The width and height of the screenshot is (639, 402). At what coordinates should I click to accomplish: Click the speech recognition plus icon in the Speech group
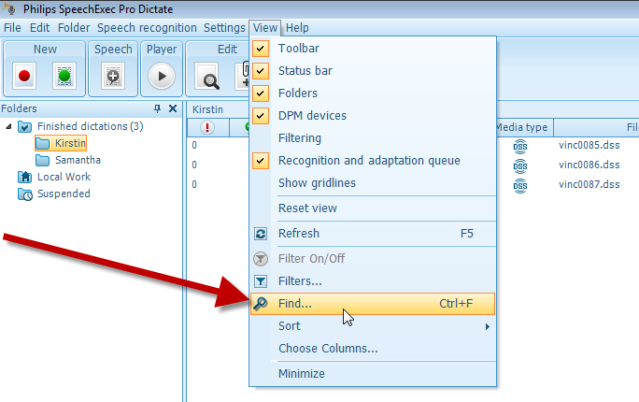[x=113, y=76]
